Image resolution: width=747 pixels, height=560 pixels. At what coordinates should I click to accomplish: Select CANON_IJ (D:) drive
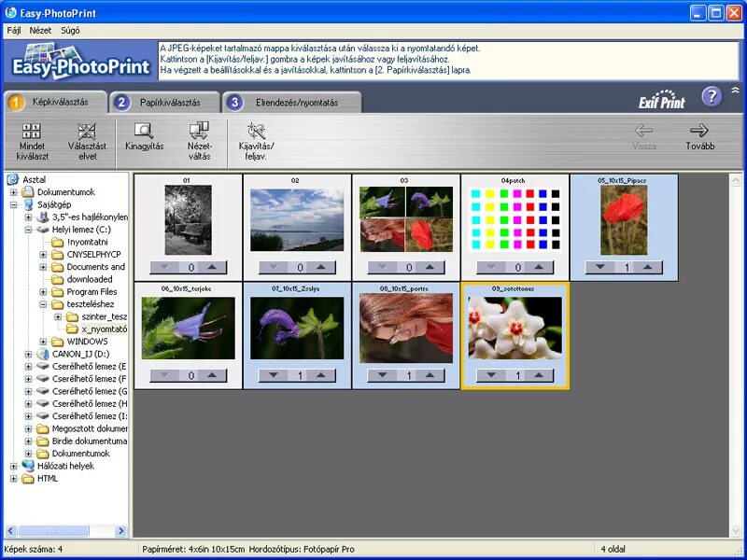(x=80, y=354)
